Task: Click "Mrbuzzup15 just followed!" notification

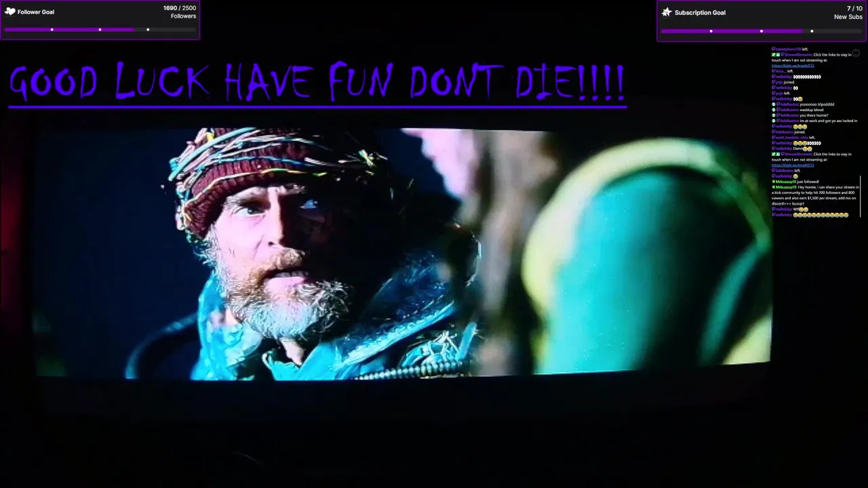Action: click(x=795, y=182)
